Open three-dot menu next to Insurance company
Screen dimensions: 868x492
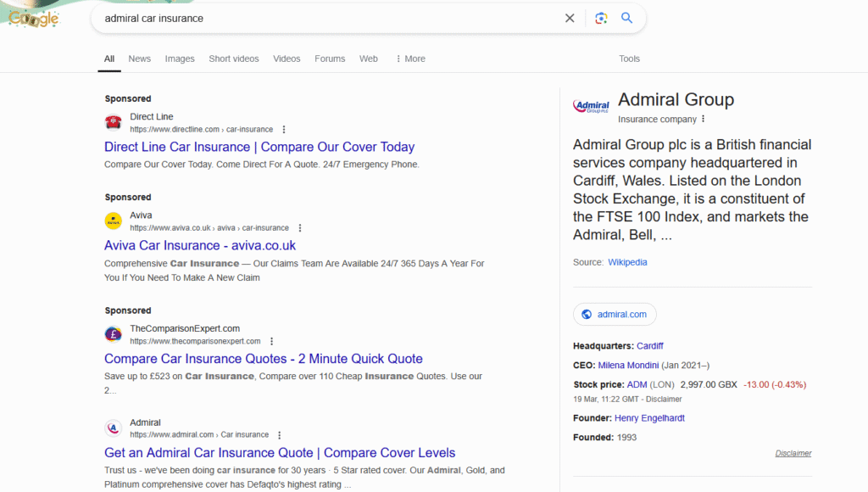[x=703, y=120]
